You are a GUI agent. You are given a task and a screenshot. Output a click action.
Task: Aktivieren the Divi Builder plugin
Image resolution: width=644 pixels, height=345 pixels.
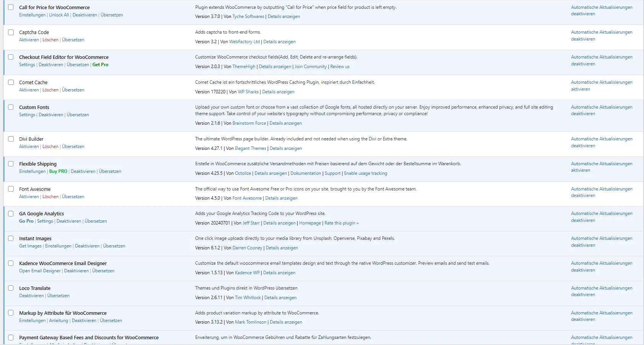tap(29, 146)
